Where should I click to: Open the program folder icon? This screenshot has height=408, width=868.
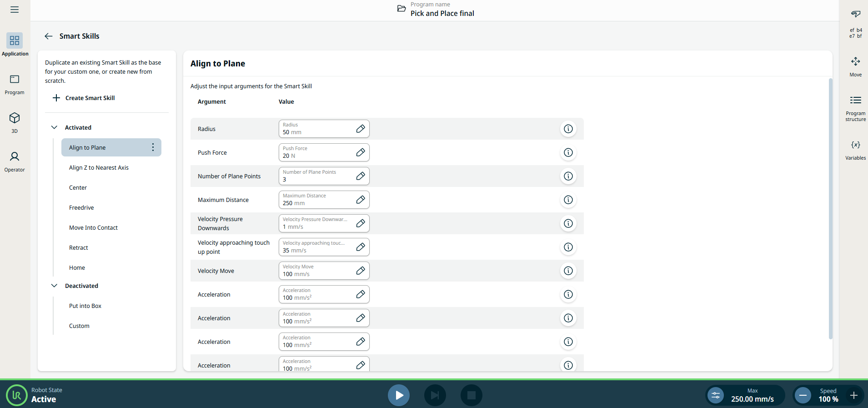401,9
